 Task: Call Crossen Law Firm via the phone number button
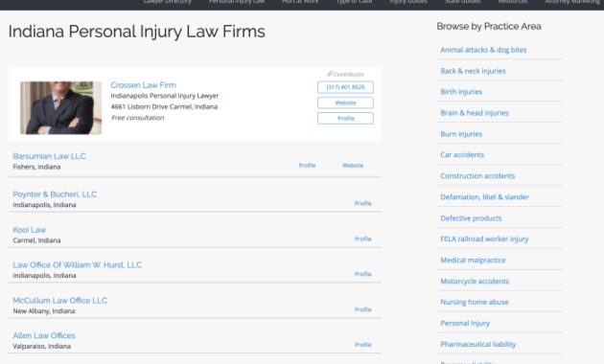coord(345,87)
